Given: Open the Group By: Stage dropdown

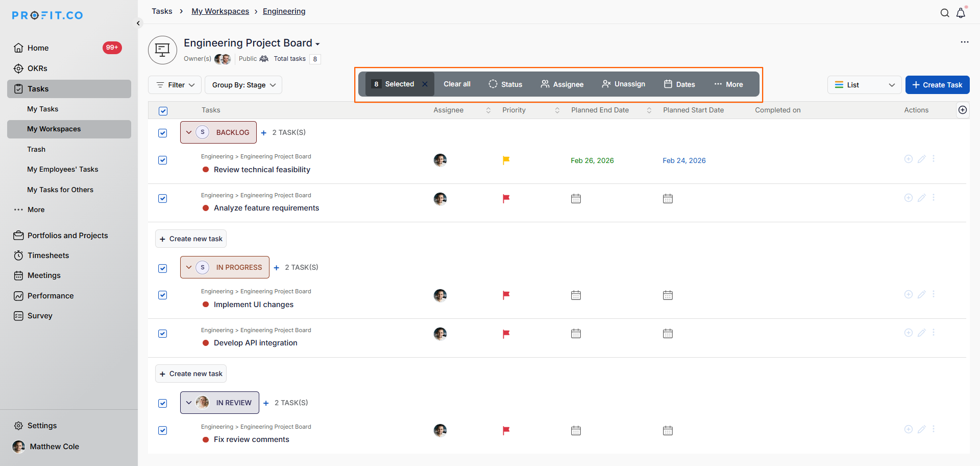Looking at the screenshot, I should click(x=243, y=85).
